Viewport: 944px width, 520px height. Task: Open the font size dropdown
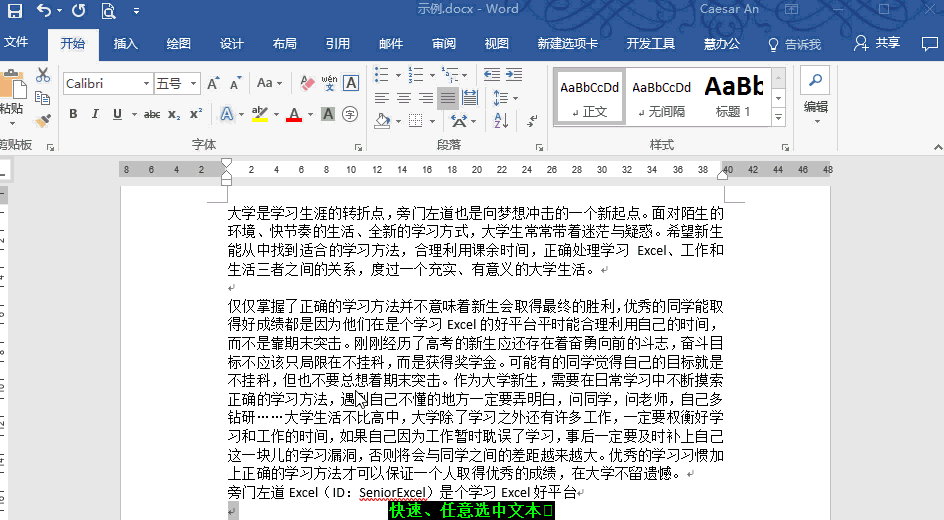(193, 83)
